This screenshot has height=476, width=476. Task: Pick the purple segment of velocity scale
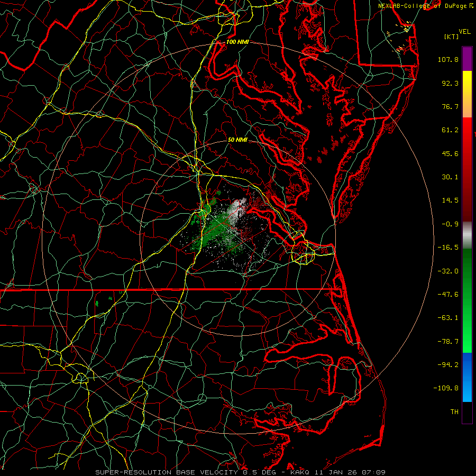[467, 59]
